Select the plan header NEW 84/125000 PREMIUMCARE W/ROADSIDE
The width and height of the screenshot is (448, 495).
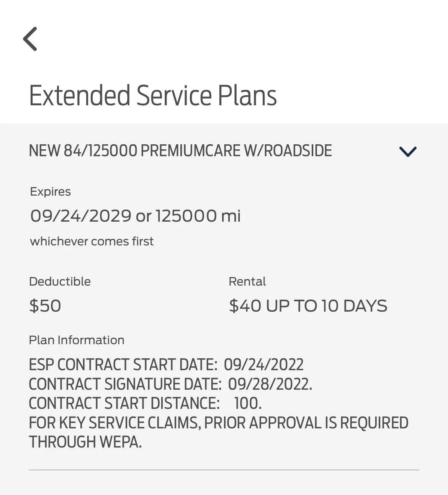[181, 150]
